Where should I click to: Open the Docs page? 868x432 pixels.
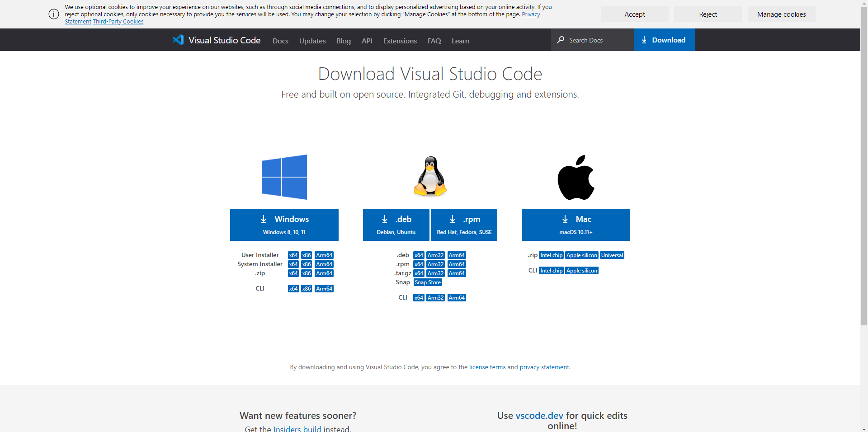coord(280,41)
